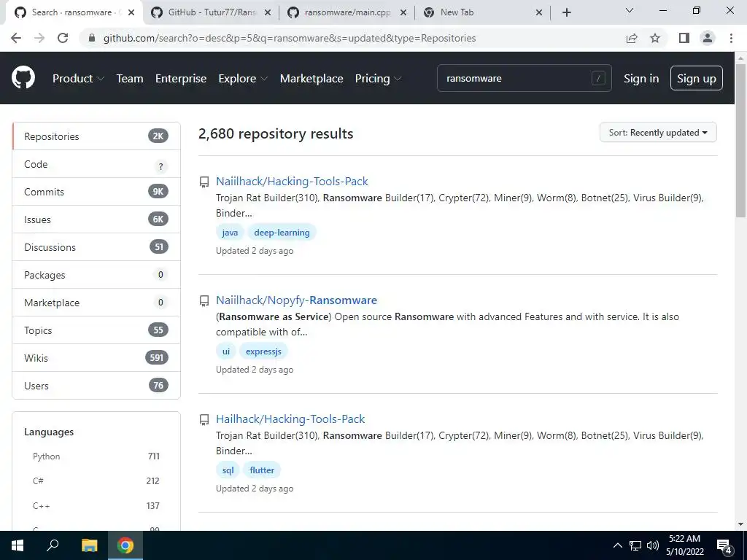Go back using the browser back arrow
Screen dimensions: 747x560
(16, 38)
